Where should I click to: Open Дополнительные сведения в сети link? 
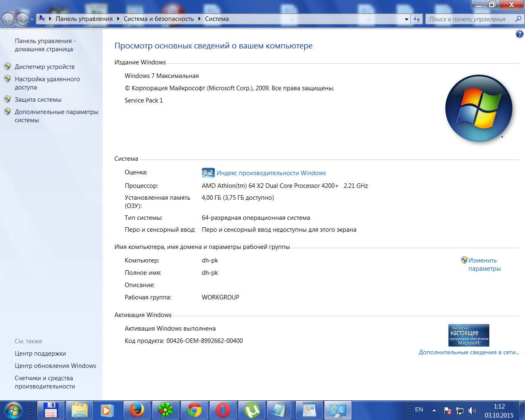tap(469, 352)
